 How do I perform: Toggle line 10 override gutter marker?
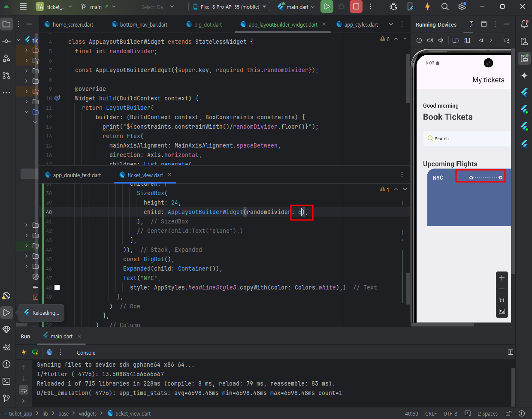[57, 98]
